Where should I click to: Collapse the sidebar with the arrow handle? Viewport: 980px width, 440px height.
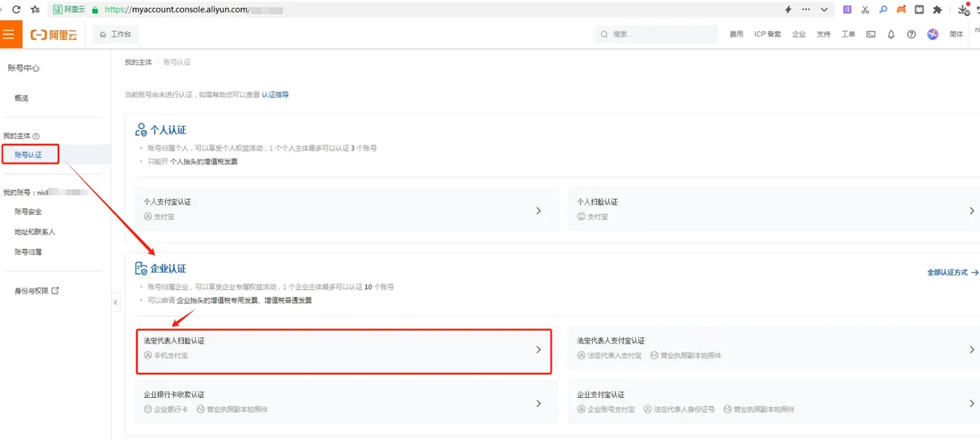pos(115,302)
